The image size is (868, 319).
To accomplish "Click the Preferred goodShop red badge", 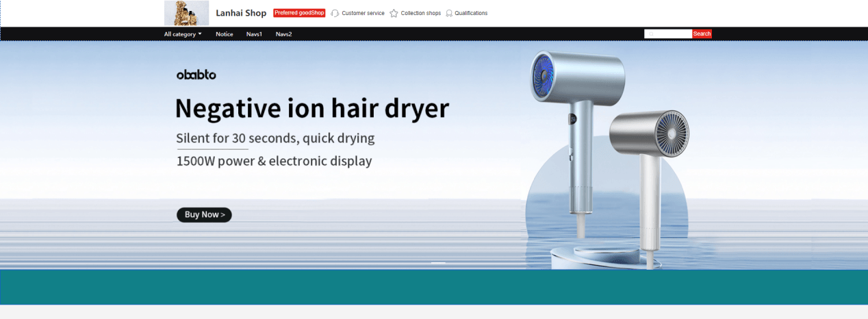I will (299, 13).
